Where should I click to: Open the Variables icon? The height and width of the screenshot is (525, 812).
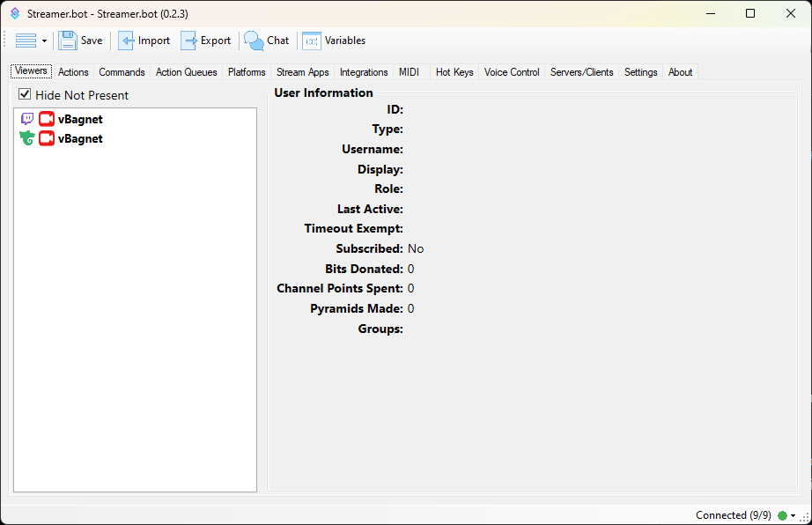click(x=312, y=41)
